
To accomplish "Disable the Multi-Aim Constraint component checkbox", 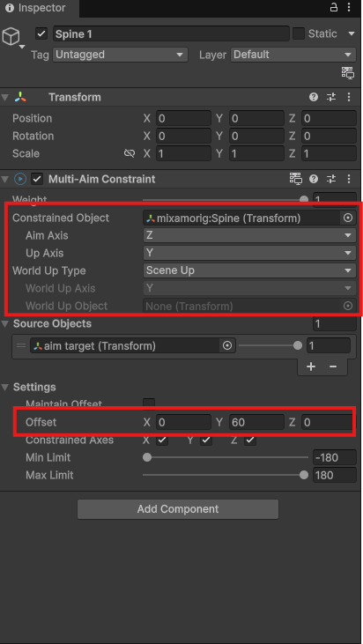I will click(x=37, y=179).
